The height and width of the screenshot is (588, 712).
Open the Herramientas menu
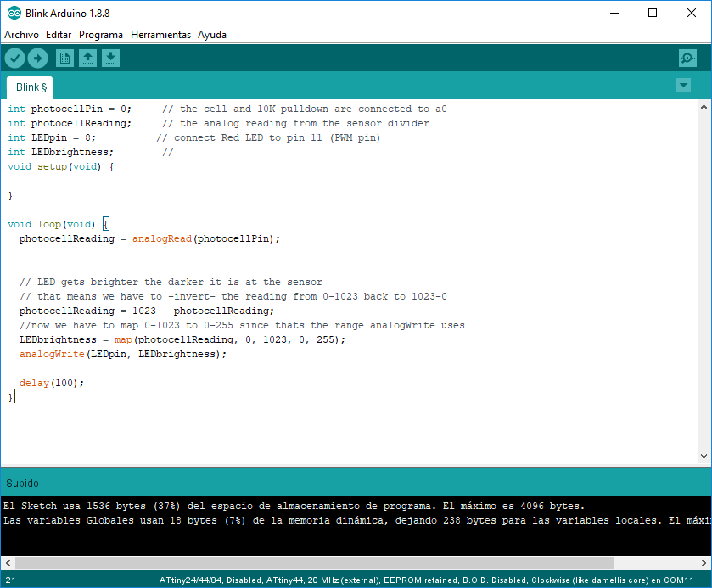click(x=160, y=35)
